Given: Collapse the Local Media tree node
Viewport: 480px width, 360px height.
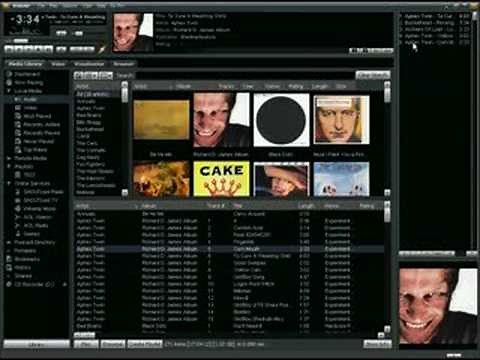Looking at the screenshot, I should (9, 91).
